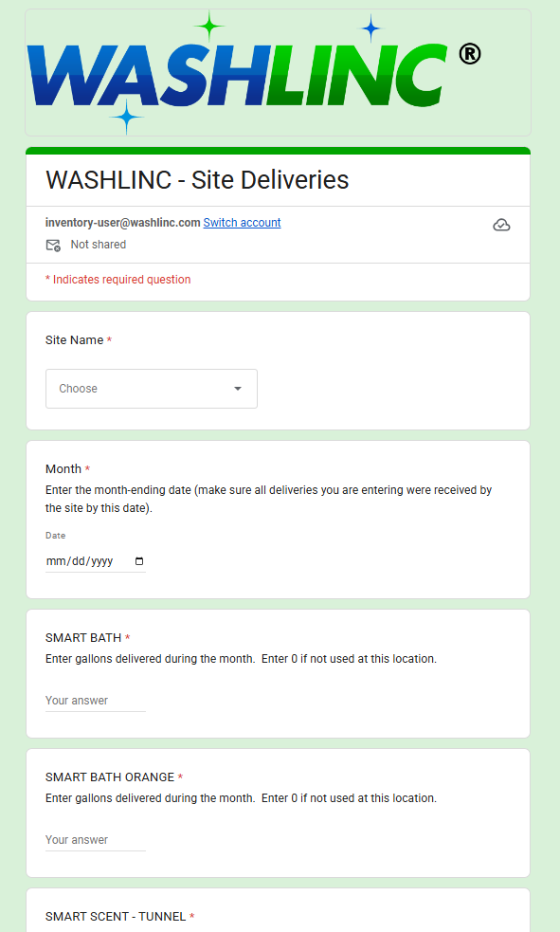Click the dark blue sparkle above LINC letters

(371, 27)
